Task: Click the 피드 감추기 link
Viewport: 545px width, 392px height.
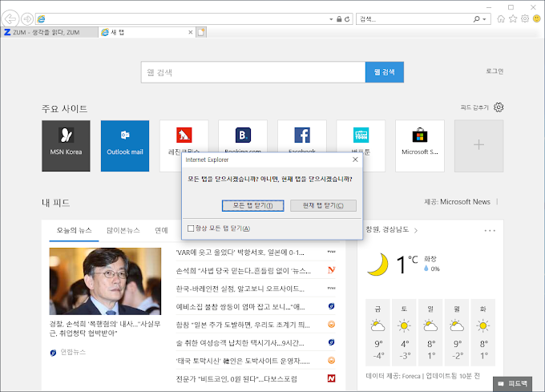Action: (x=474, y=107)
